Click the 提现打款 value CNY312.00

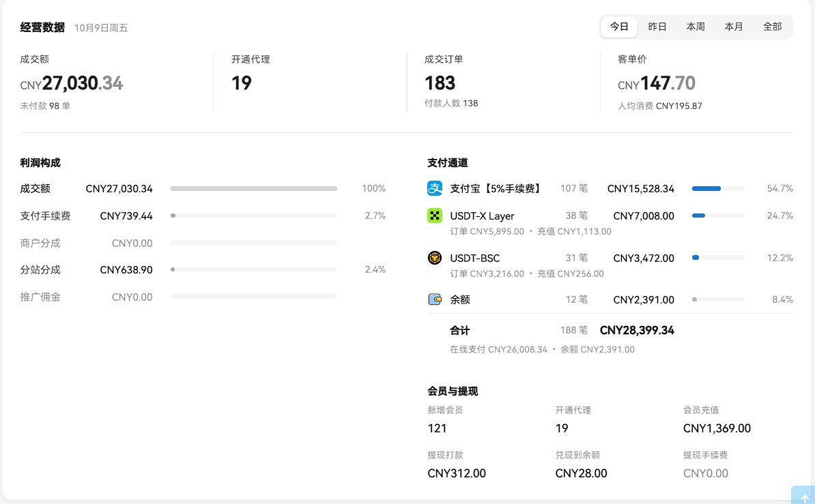[x=457, y=474]
